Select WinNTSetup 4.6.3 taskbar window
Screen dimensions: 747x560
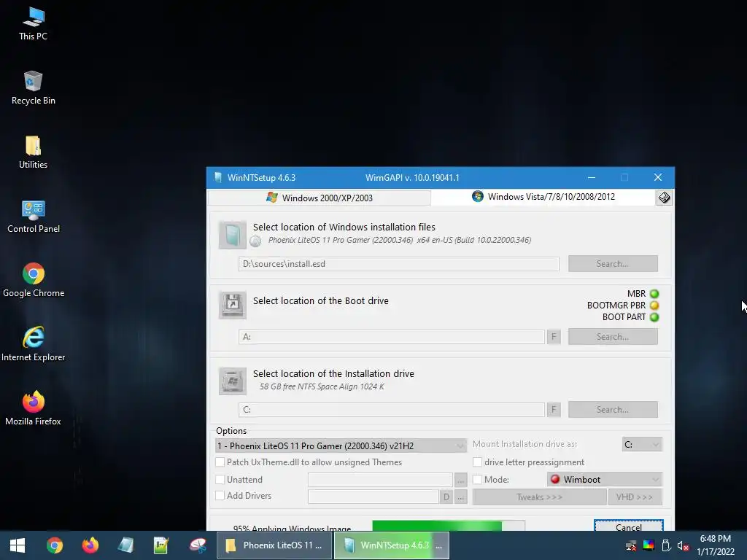(392, 545)
